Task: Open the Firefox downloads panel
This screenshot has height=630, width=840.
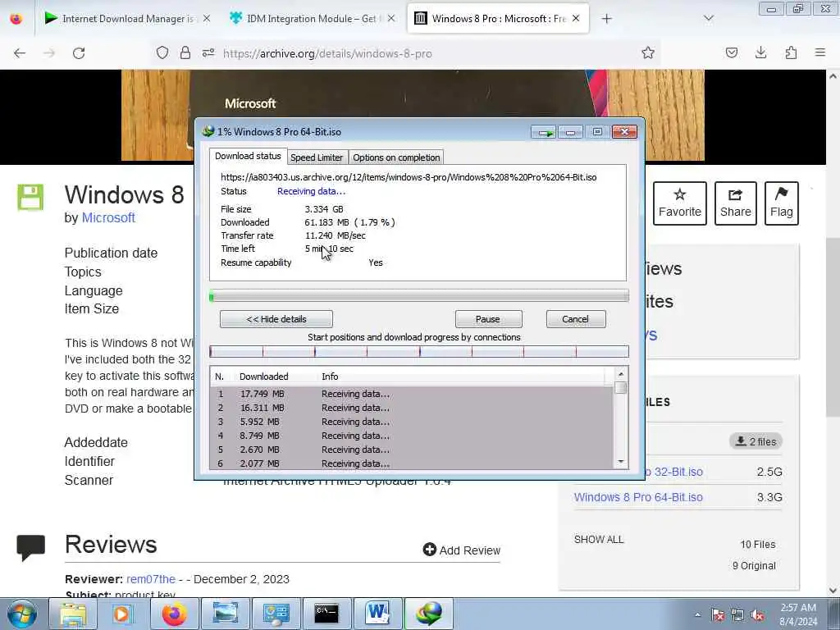Action: point(760,52)
